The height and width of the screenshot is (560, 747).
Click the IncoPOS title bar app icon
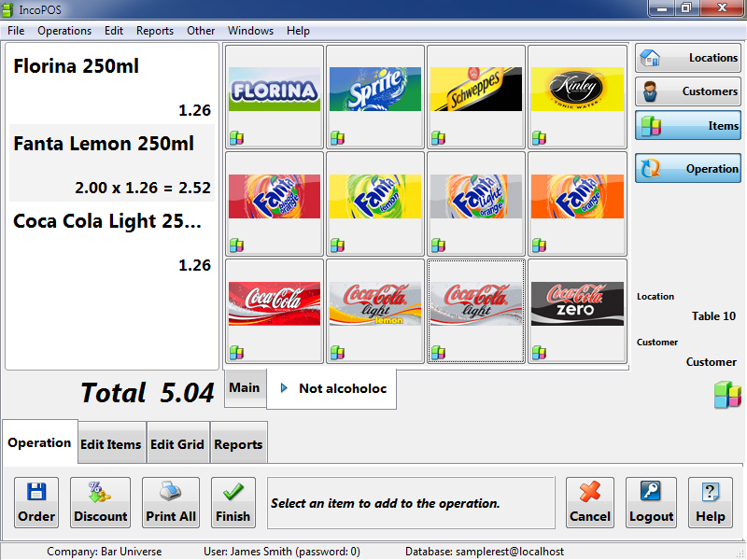[7, 9]
